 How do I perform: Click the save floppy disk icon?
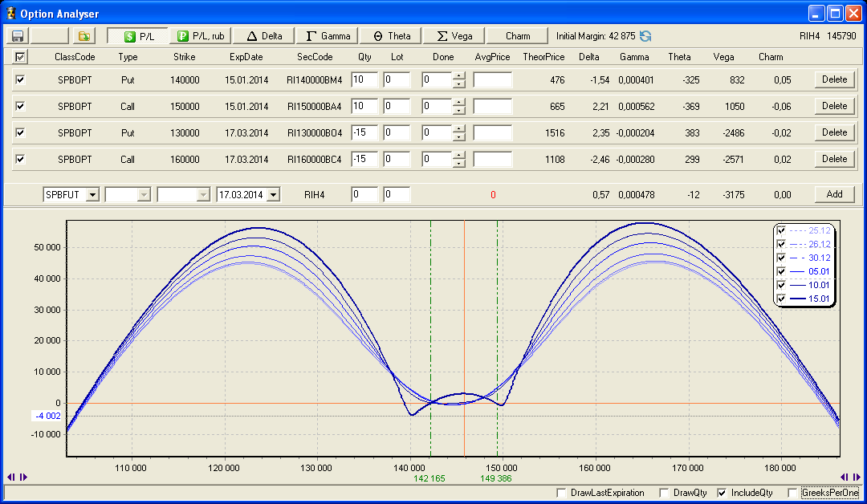[17, 36]
